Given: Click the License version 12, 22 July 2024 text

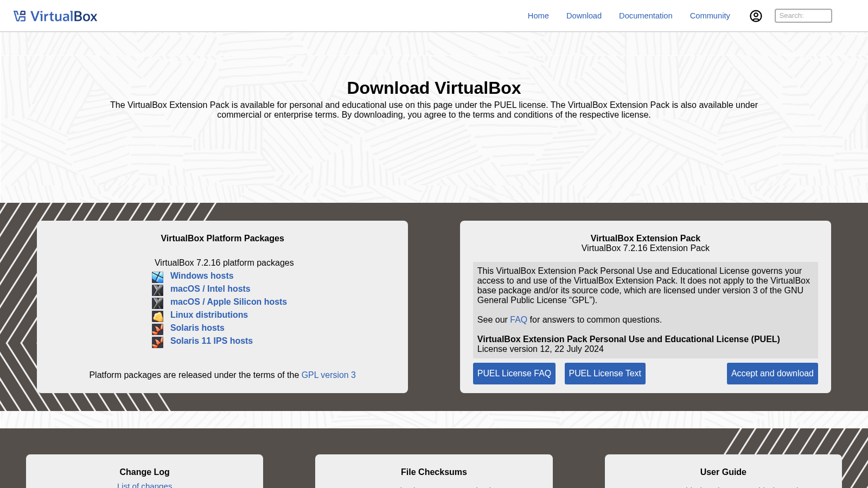Looking at the screenshot, I should (x=540, y=349).
